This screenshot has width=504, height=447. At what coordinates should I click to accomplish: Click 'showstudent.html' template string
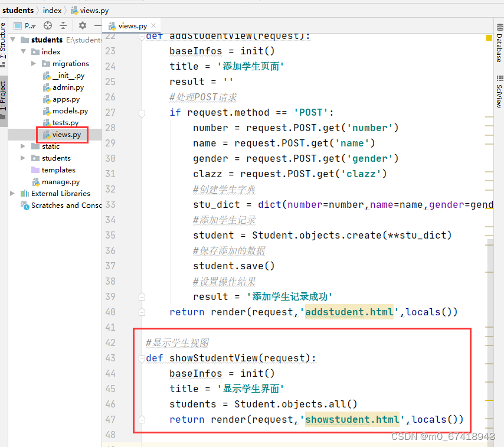(x=352, y=419)
